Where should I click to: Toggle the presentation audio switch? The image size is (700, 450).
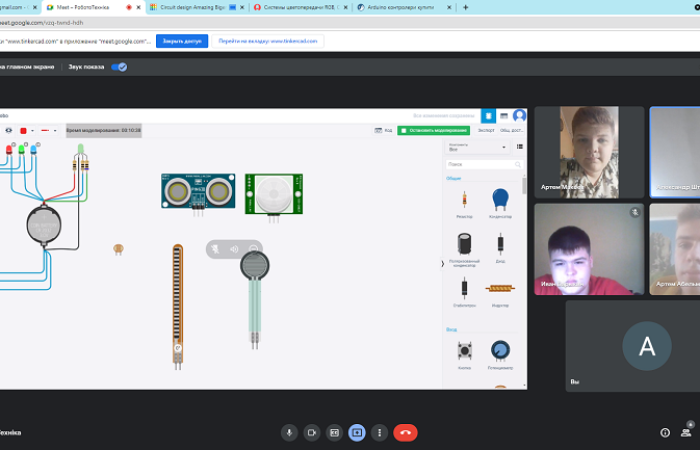(x=119, y=67)
